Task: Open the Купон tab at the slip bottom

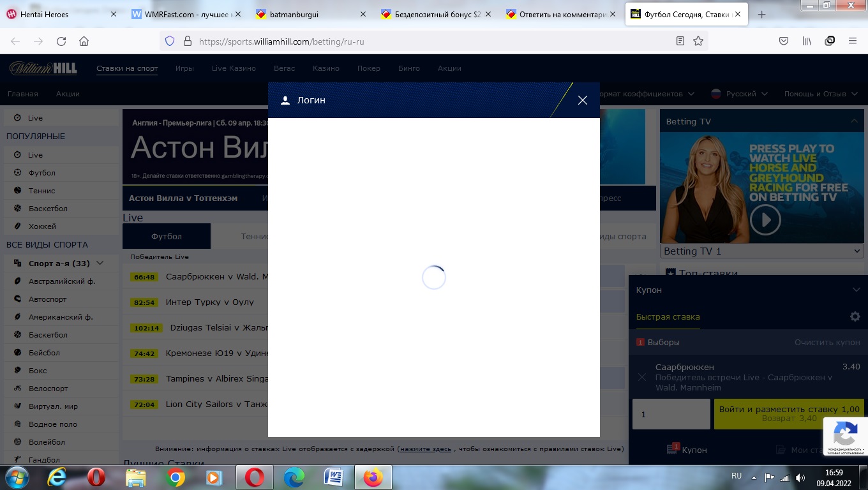Action: tap(686, 450)
